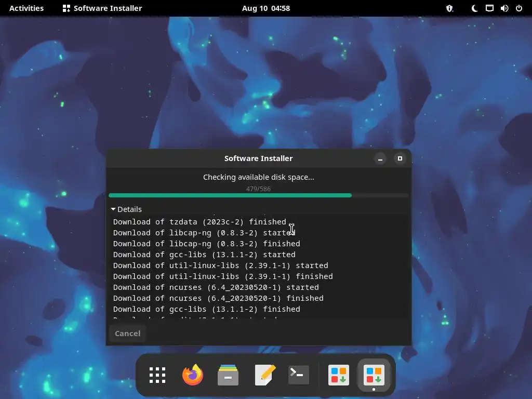Select log line 'gcc-libs (13.1.1-2) started'
Image resolution: width=532 pixels, height=399 pixels.
pos(204,255)
